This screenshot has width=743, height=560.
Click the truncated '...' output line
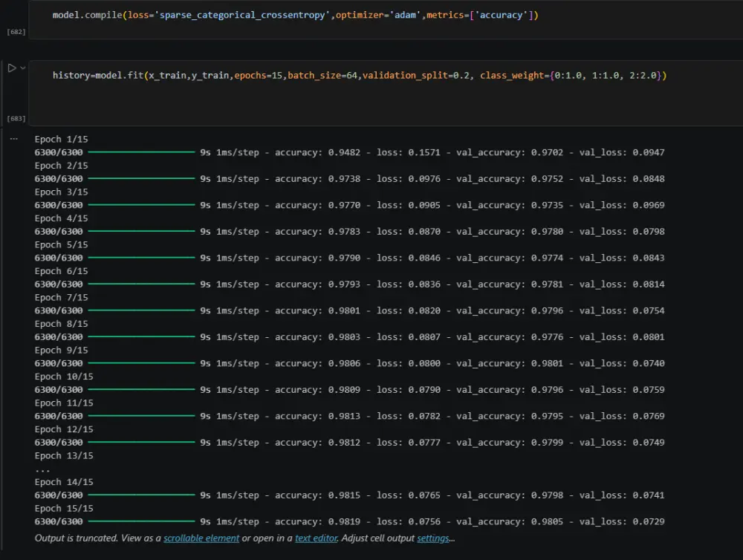42,469
